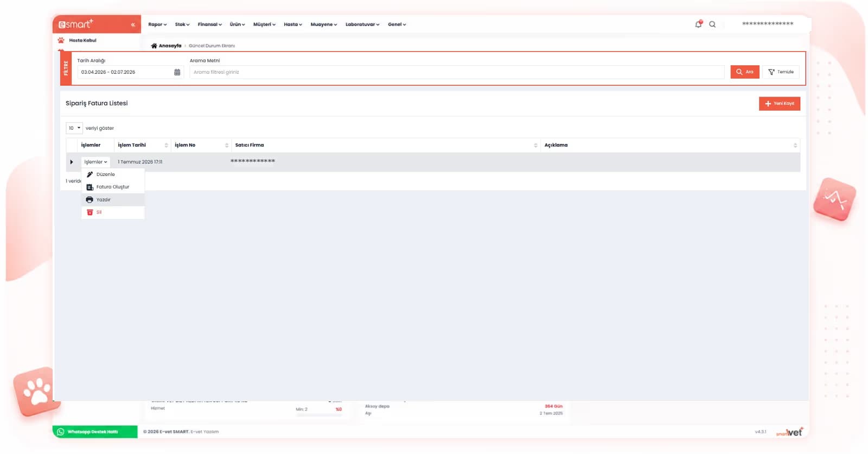Select Yazdır in the İşlemler menu
Screen dimensions: 868x454
pos(113,200)
